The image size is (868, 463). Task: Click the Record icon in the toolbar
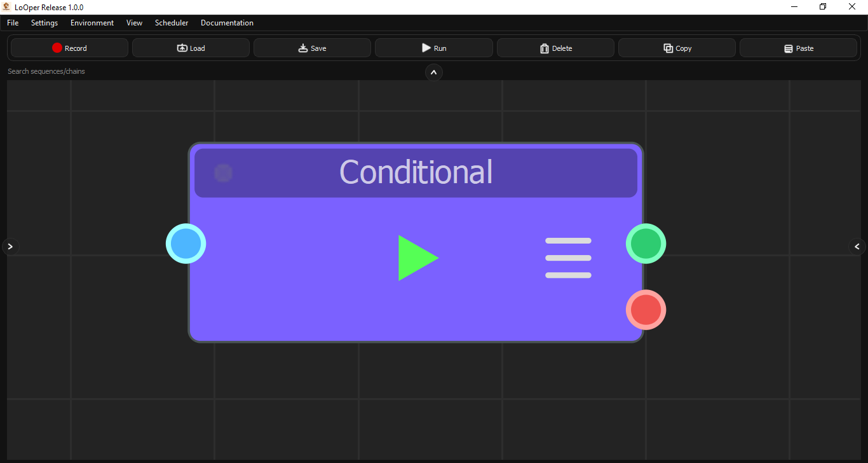coord(57,48)
